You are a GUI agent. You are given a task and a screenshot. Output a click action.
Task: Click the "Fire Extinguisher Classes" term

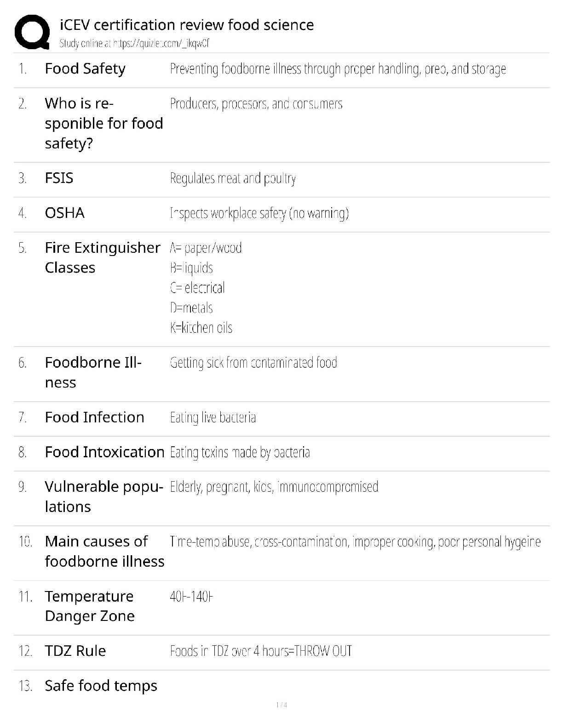[102, 257]
